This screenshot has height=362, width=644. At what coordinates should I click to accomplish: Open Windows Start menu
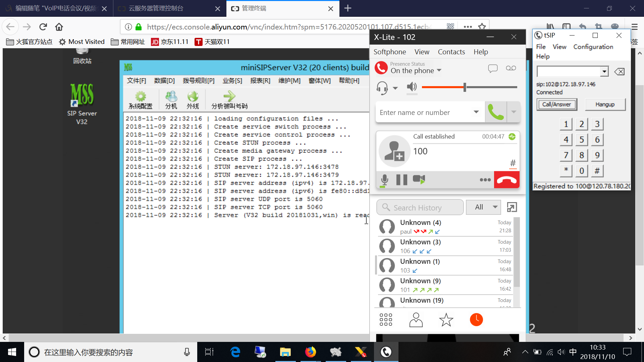coord(12,352)
